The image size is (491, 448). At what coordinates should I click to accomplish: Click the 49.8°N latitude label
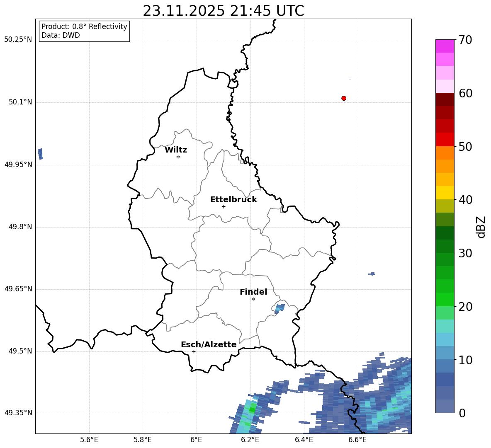pyautogui.click(x=20, y=227)
